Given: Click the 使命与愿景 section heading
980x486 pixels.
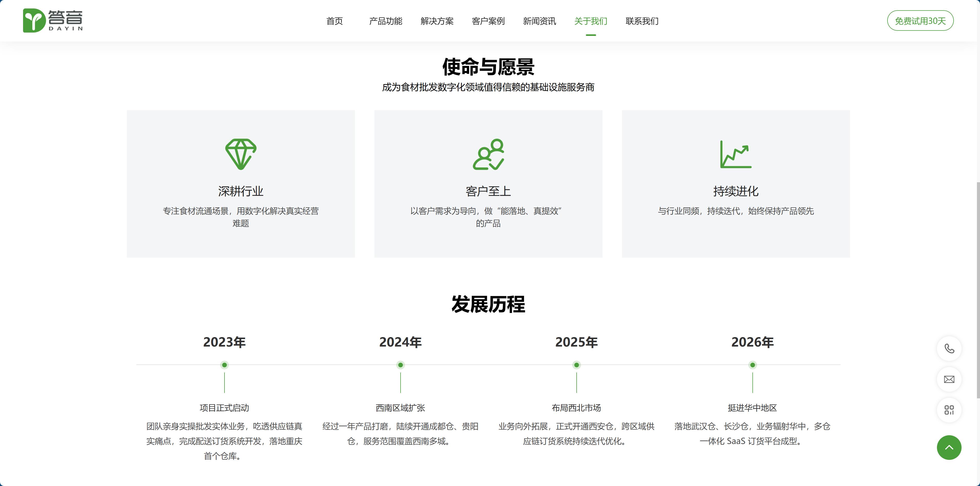Looking at the screenshot, I should (488, 67).
